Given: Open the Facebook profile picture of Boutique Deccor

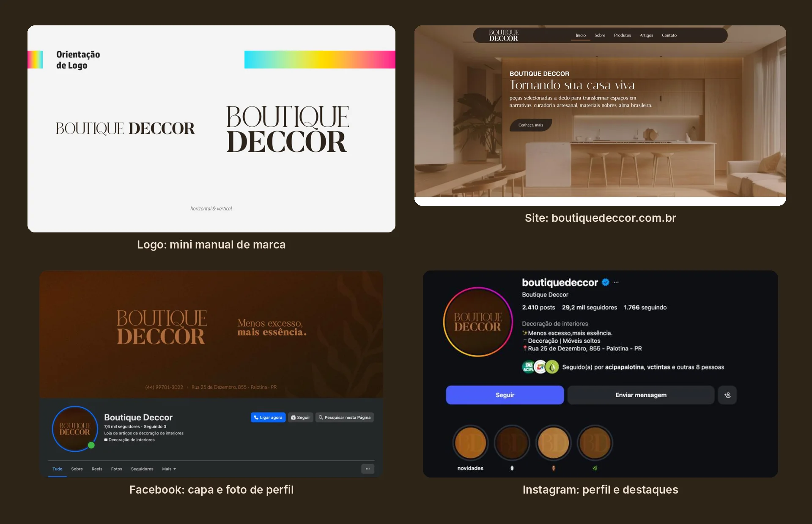Looking at the screenshot, I should (x=75, y=429).
